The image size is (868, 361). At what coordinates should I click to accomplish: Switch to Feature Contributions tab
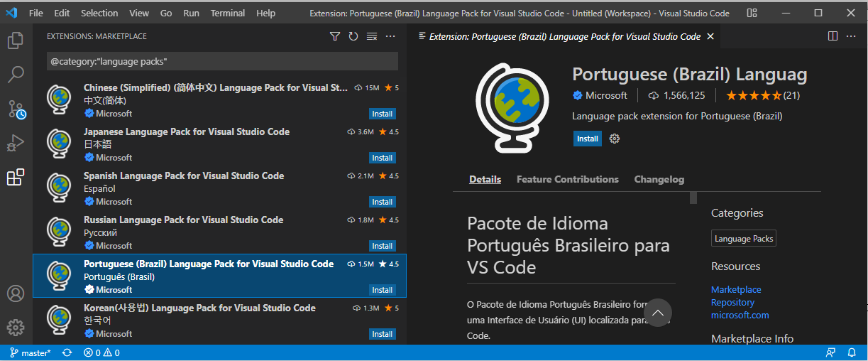(568, 179)
